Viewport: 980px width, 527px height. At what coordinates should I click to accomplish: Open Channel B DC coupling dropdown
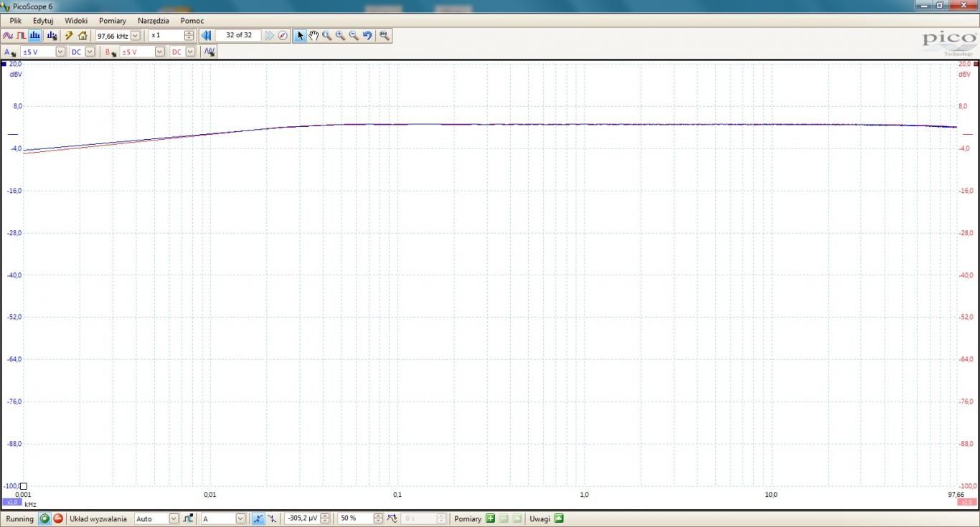point(190,52)
